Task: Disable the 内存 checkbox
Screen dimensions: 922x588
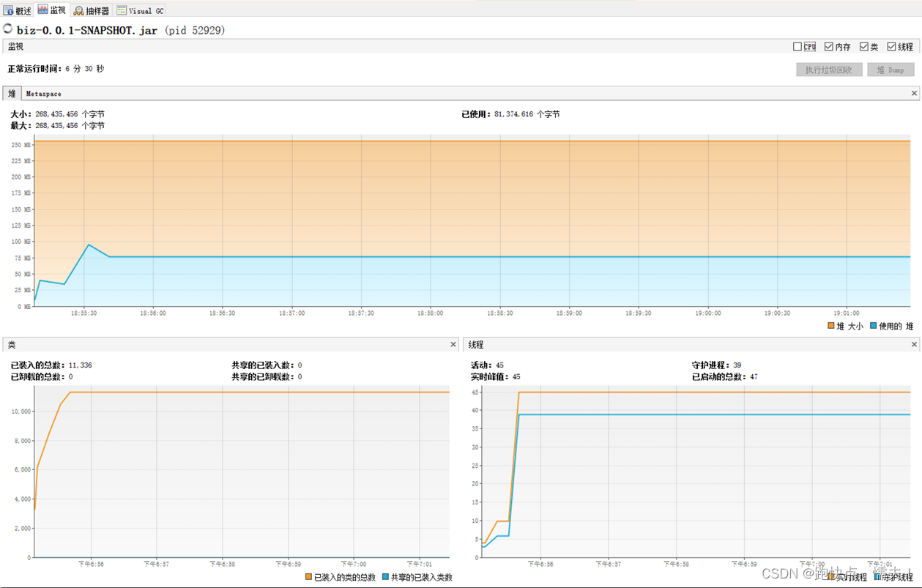Action: [828, 46]
